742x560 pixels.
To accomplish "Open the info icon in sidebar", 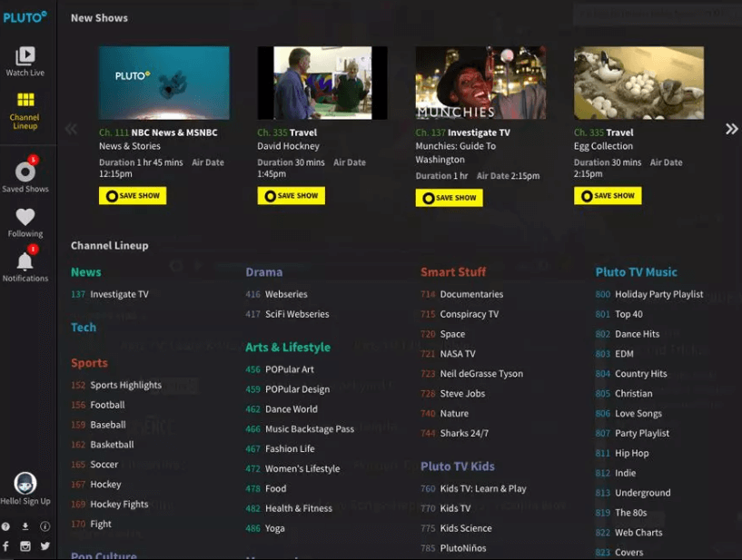I will tap(45, 526).
